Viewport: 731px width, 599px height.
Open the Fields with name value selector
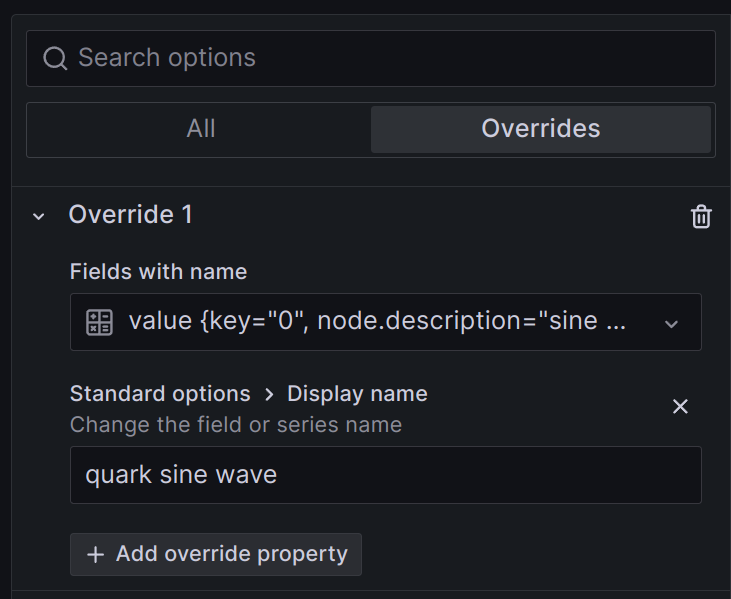tap(378, 322)
